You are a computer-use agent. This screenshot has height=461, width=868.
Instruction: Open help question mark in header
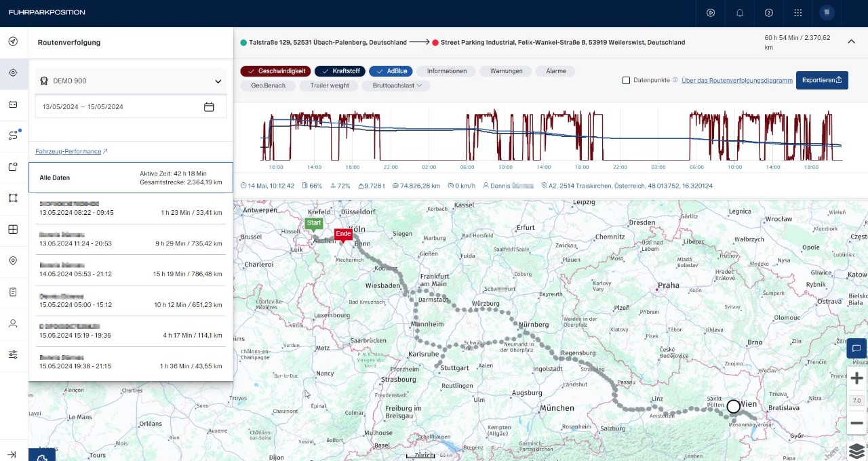(769, 12)
